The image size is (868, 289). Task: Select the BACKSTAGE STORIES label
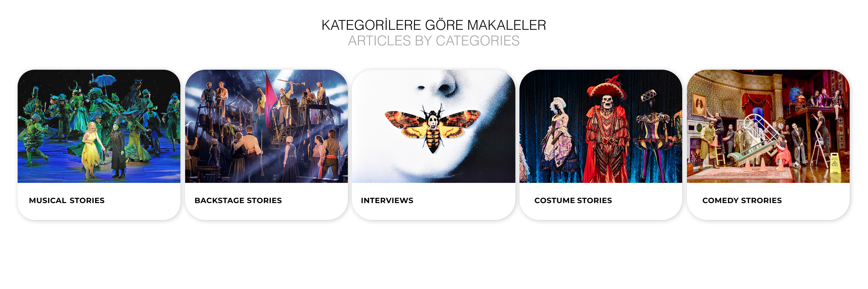[238, 201]
